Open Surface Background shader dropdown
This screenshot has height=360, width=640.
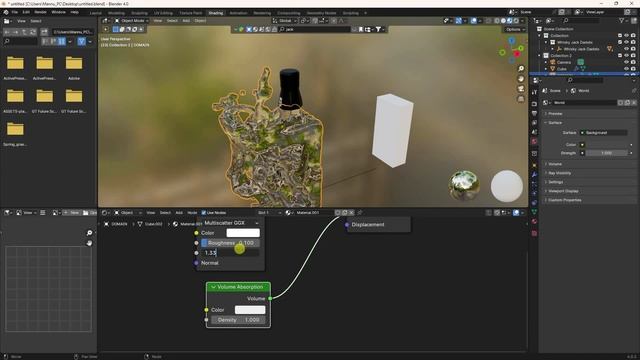pyautogui.click(x=604, y=133)
